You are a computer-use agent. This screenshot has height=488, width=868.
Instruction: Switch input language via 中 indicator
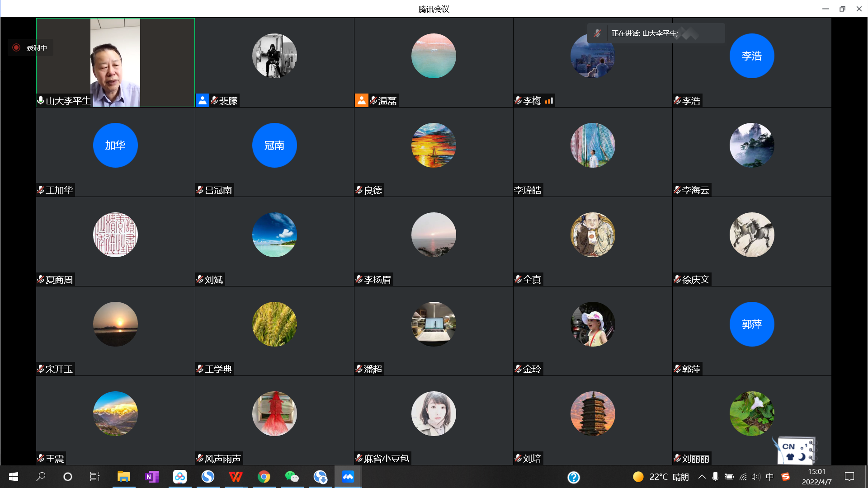769,477
